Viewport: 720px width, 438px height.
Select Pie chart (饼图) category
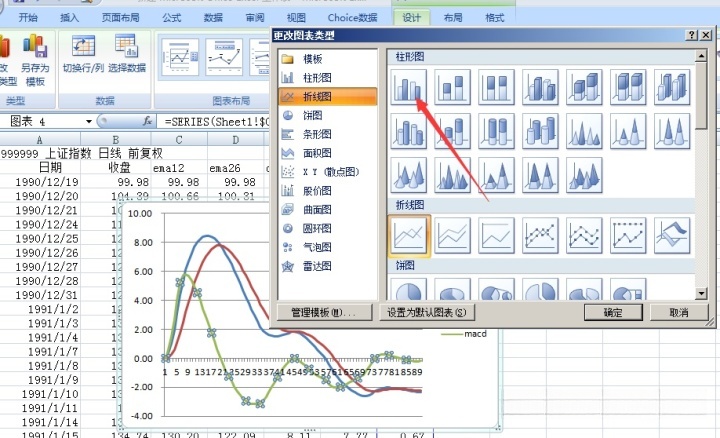[328, 115]
